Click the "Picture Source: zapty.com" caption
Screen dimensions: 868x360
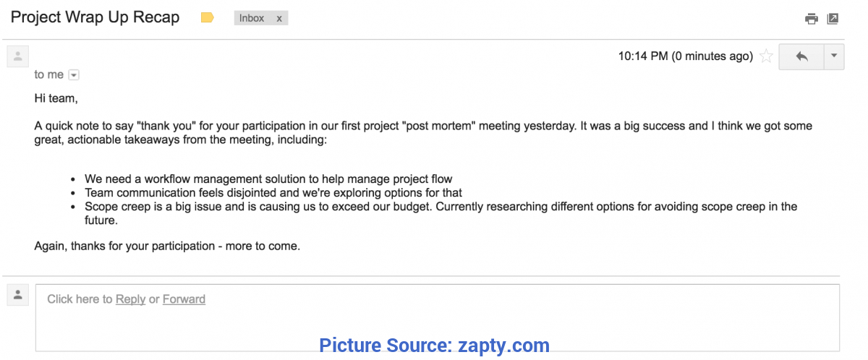[x=434, y=346]
